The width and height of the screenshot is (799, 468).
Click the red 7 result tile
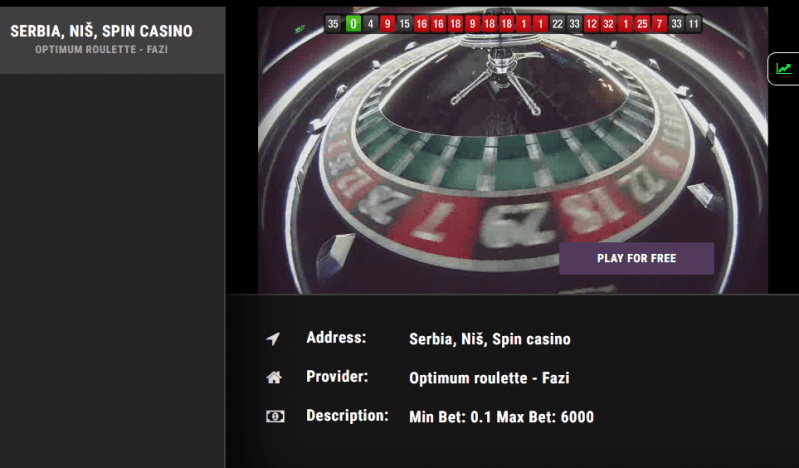tap(659, 23)
